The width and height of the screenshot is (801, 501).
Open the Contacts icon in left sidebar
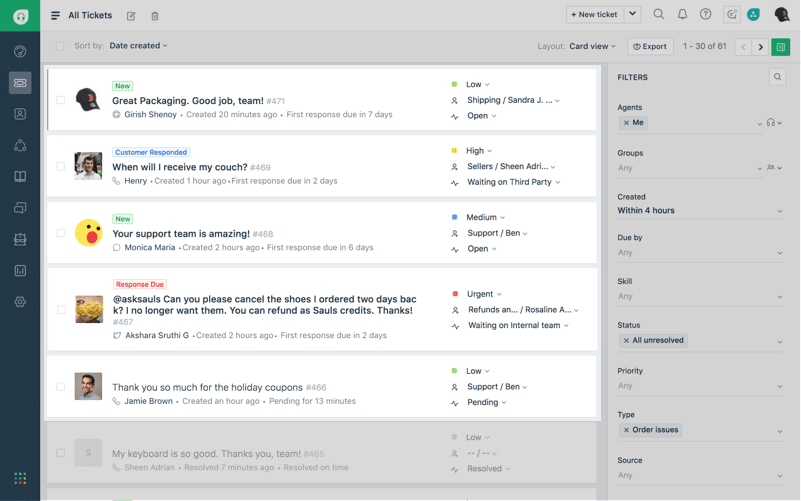tap(20, 114)
